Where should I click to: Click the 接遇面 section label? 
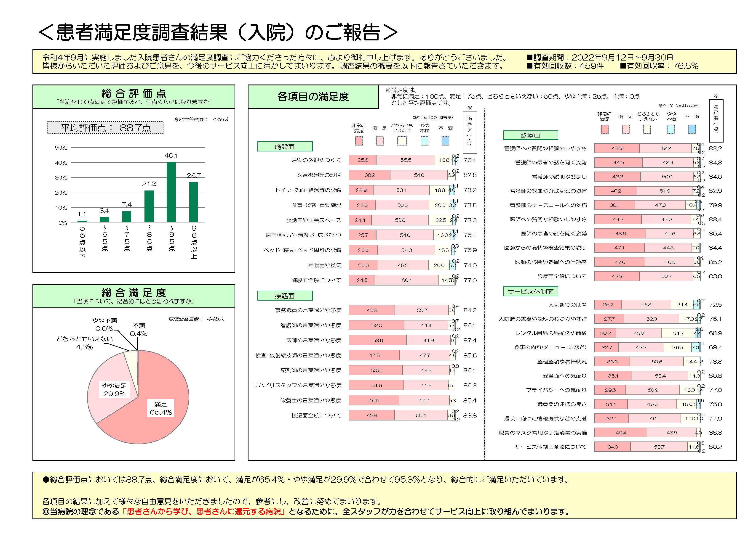(285, 296)
